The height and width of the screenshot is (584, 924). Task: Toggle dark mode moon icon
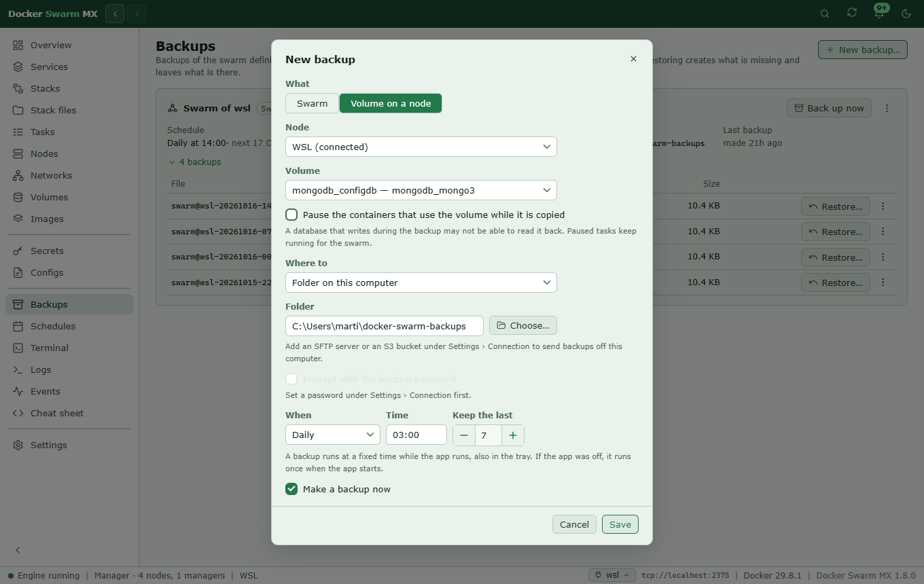coord(906,14)
